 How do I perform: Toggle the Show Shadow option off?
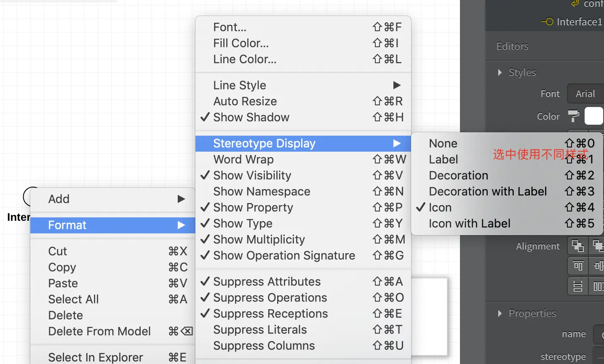pyautogui.click(x=251, y=117)
